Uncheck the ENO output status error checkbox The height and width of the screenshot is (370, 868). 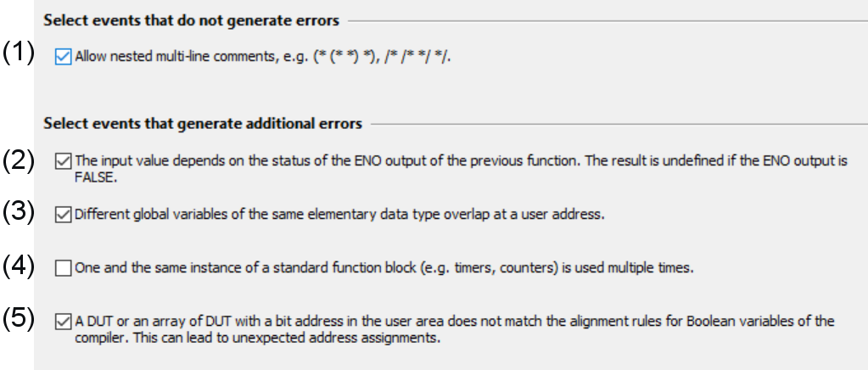63,160
